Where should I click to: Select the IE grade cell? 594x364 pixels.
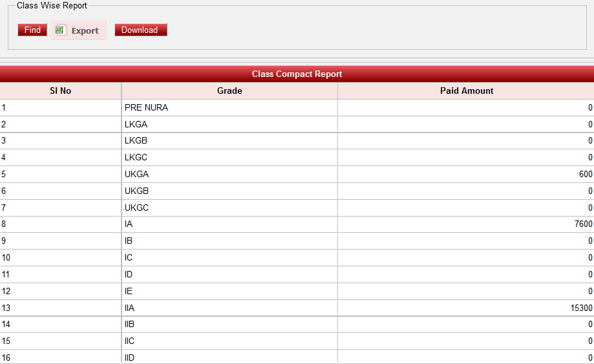coord(129,291)
